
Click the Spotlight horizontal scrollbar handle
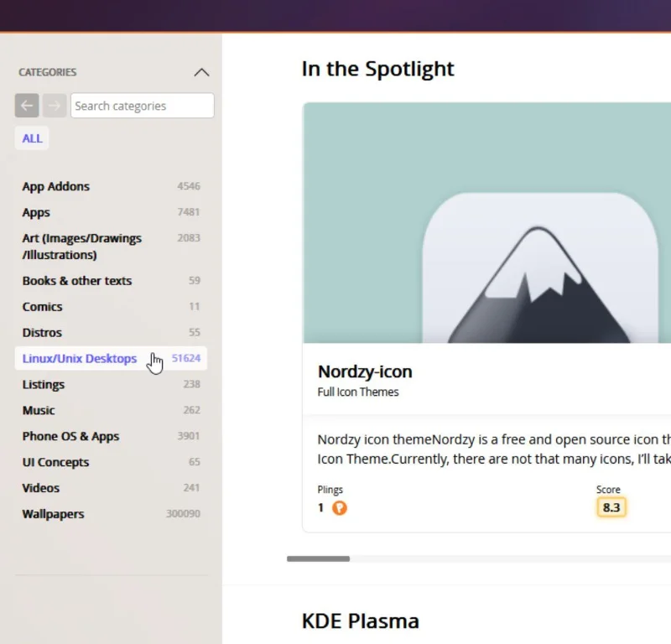(318, 558)
